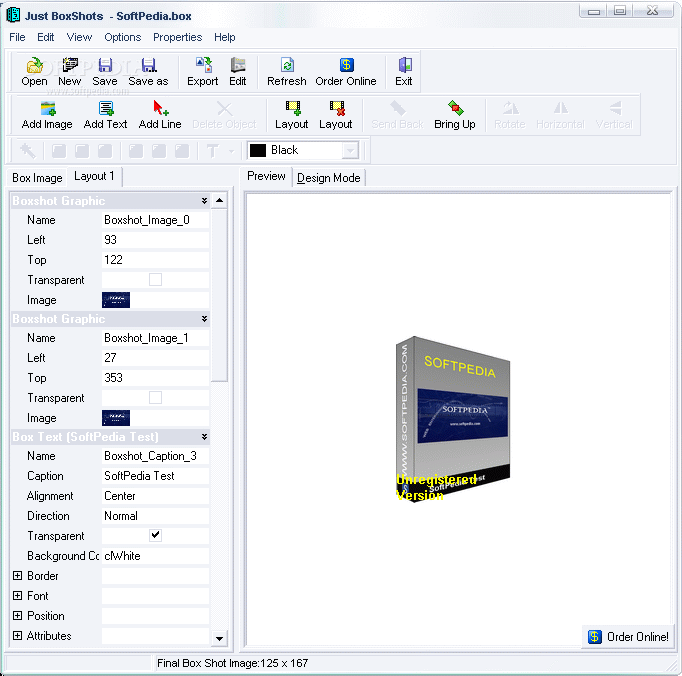
Task: Export the box shot image
Action: point(203,72)
